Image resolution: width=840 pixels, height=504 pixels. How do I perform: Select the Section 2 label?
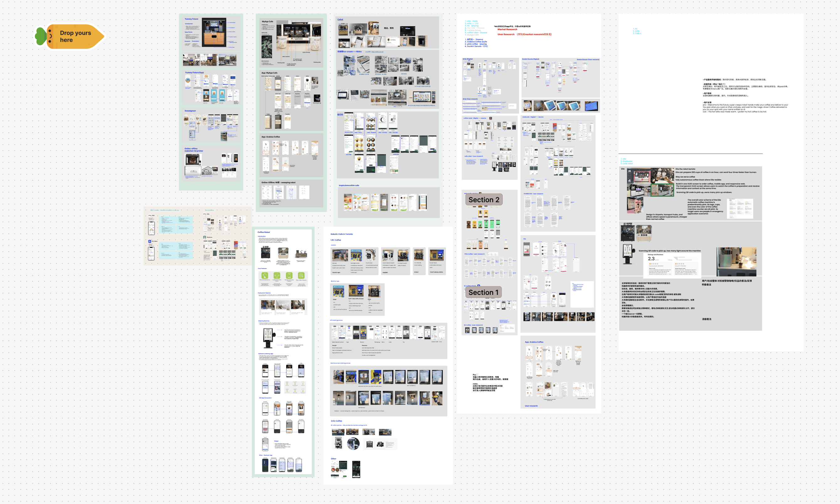[x=484, y=200]
